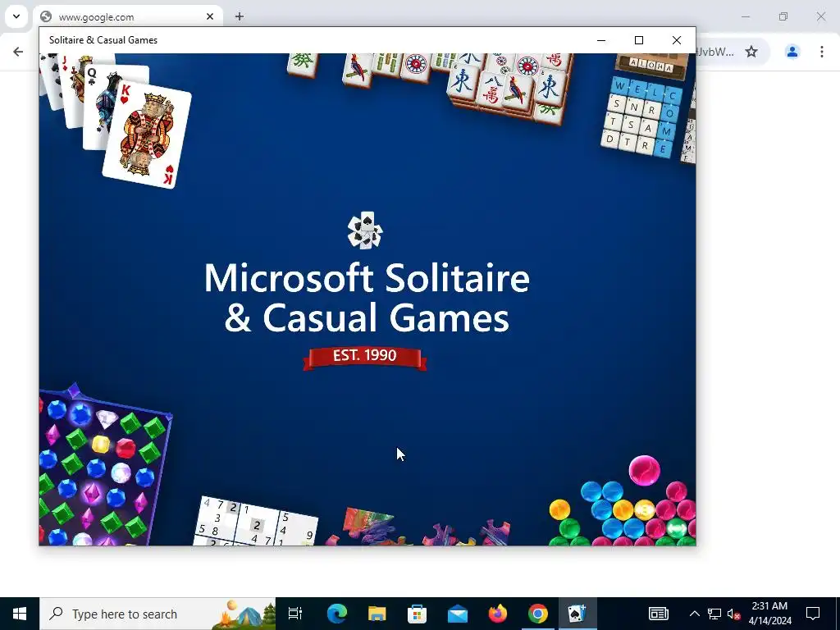
Task: Maximize the Solitaire & Casual Games window
Action: 638,40
